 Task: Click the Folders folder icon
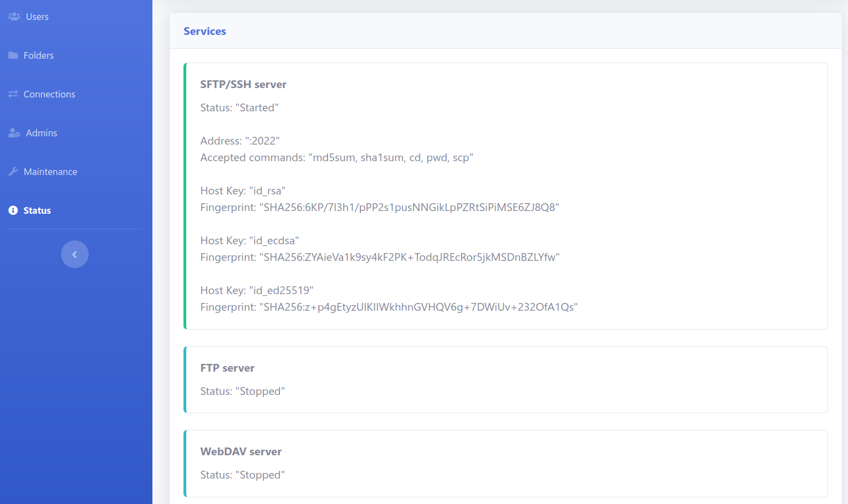tap(13, 55)
